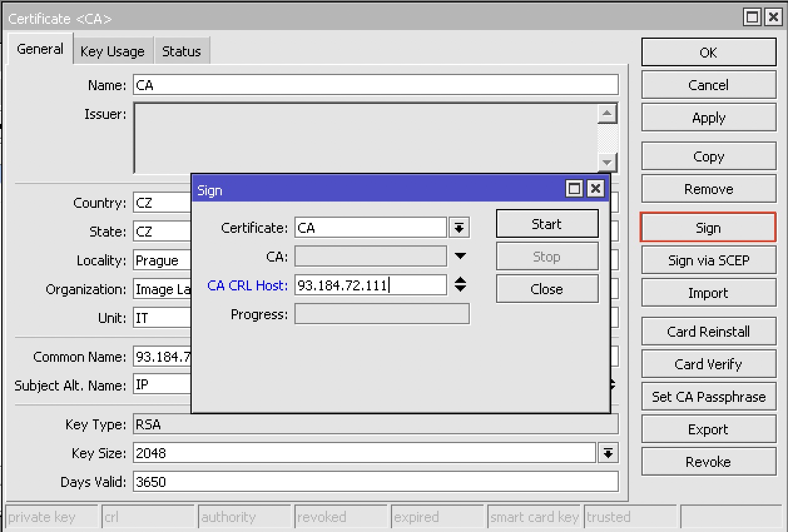Maximize the Sign dialog window
Screen dimensions: 788x532
574,189
